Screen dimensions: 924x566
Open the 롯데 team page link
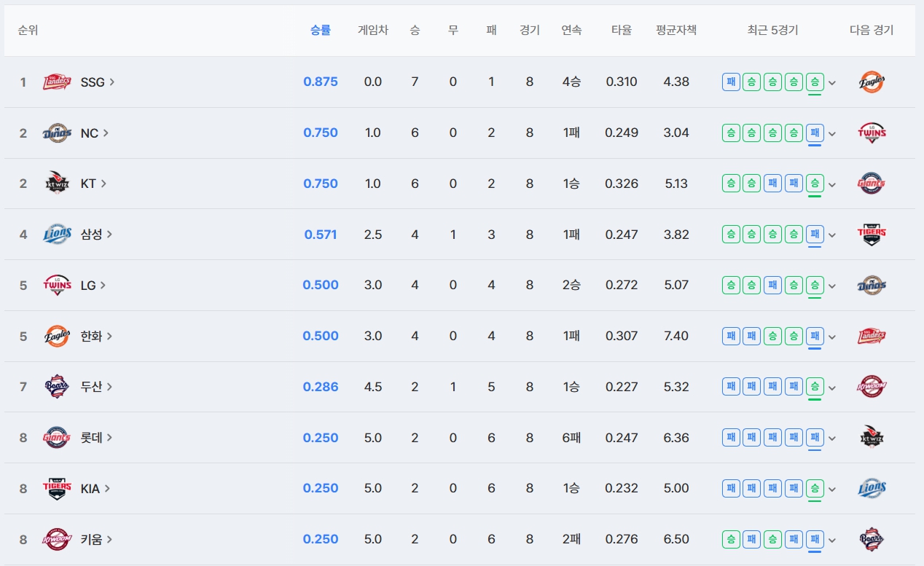click(97, 438)
